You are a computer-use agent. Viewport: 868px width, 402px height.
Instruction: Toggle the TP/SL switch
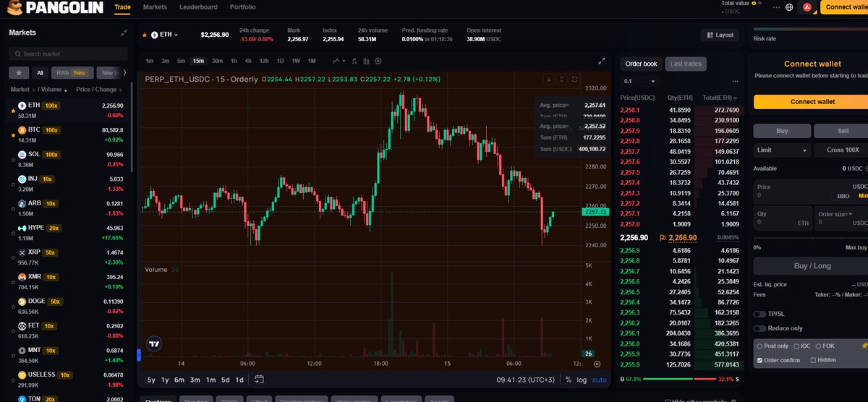[x=759, y=314]
